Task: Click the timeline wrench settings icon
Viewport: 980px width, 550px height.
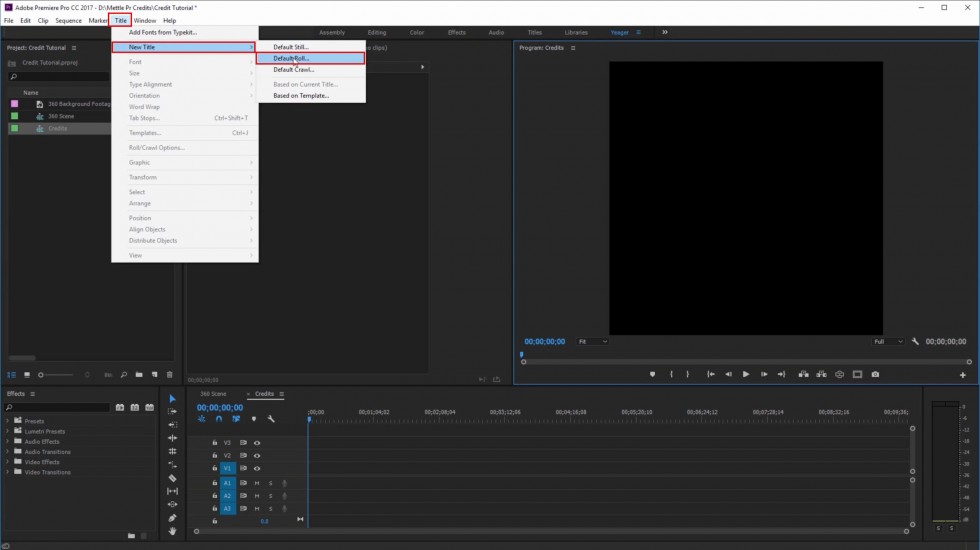Action: pyautogui.click(x=271, y=419)
